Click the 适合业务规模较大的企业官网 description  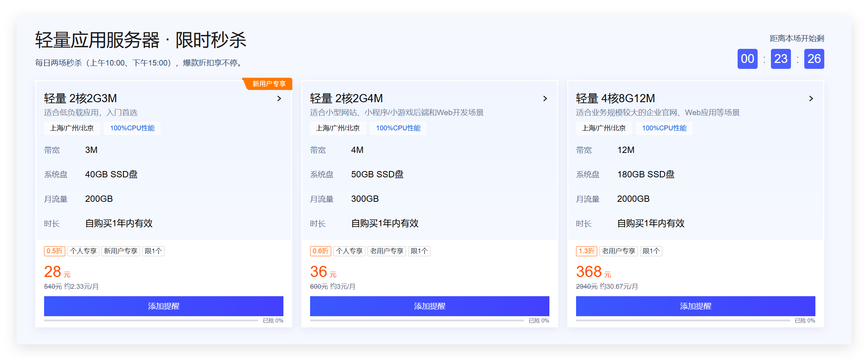[x=658, y=113]
